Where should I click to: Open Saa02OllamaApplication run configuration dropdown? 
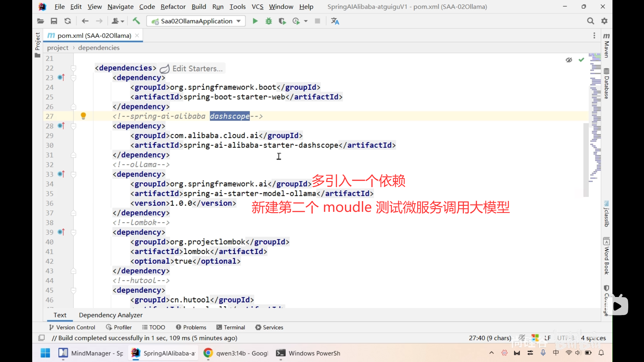pos(196,21)
